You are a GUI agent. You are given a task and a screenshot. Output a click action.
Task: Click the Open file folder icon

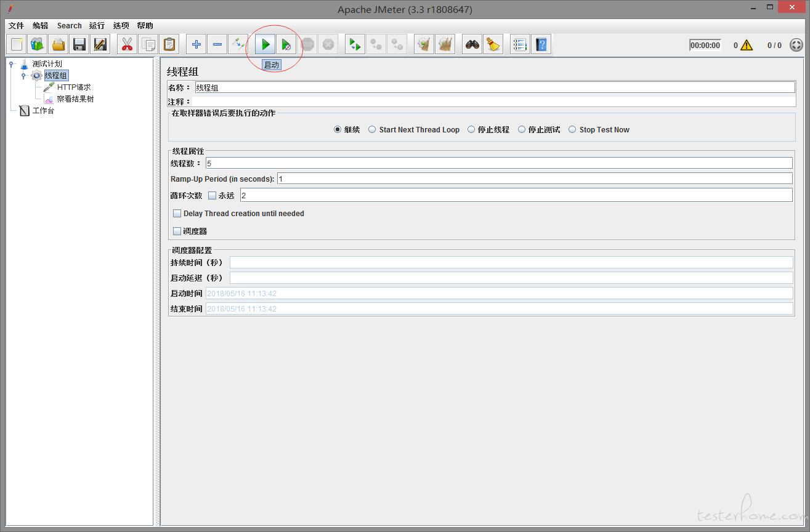(59, 44)
